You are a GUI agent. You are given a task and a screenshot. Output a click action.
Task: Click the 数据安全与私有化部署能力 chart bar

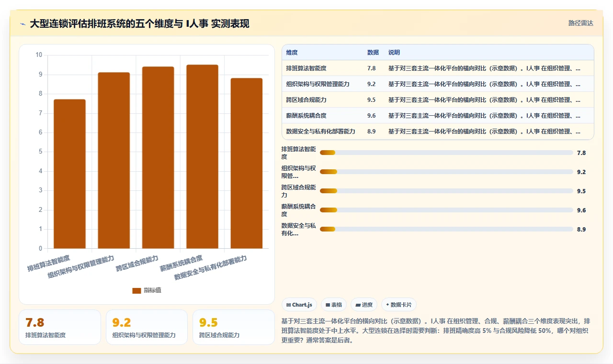247,163
